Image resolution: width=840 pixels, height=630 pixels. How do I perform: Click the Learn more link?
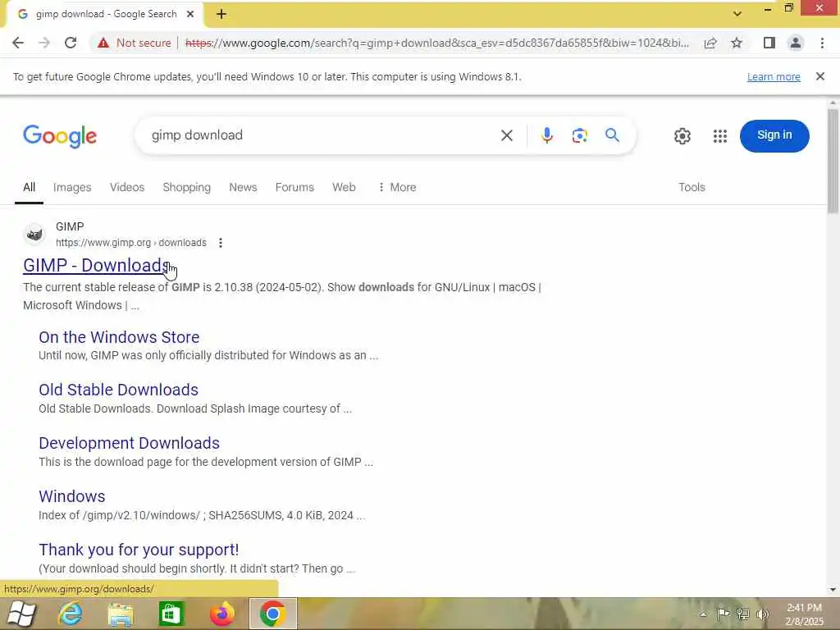[x=774, y=77]
